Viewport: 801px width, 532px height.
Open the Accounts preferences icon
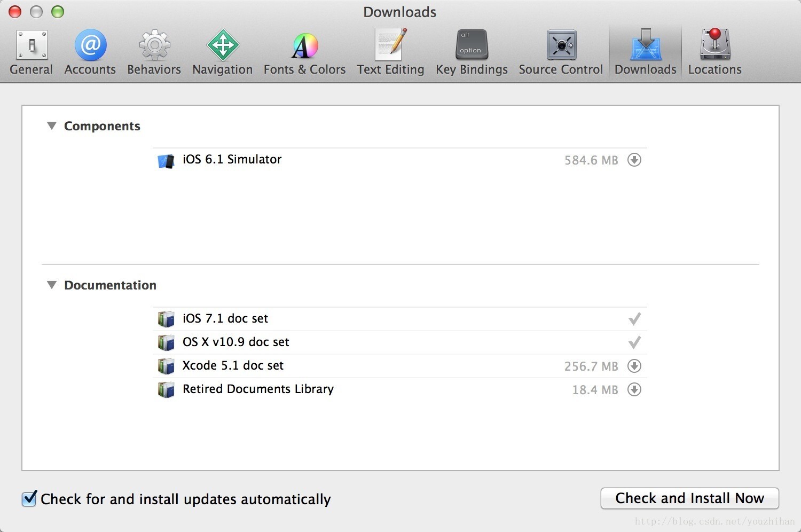click(90, 45)
